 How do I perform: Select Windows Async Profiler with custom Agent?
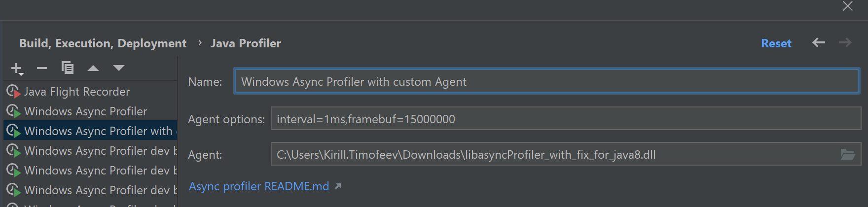[90, 131]
